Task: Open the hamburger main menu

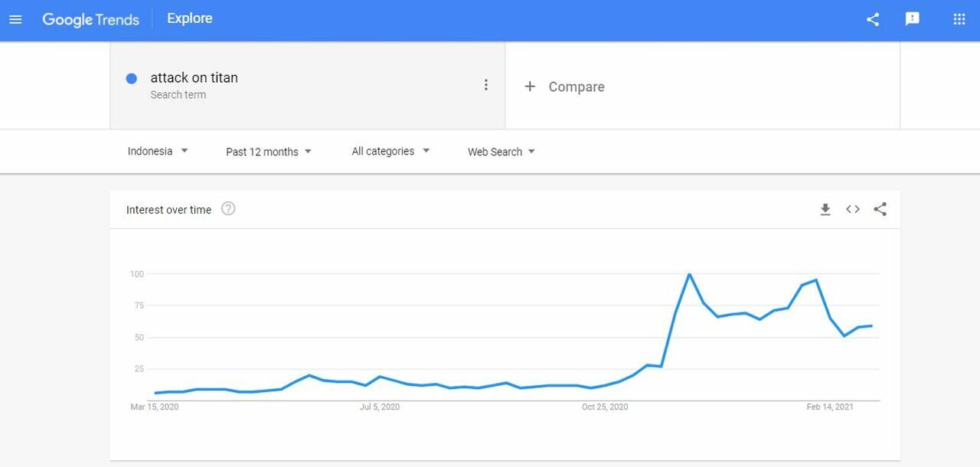Action: coord(15,19)
